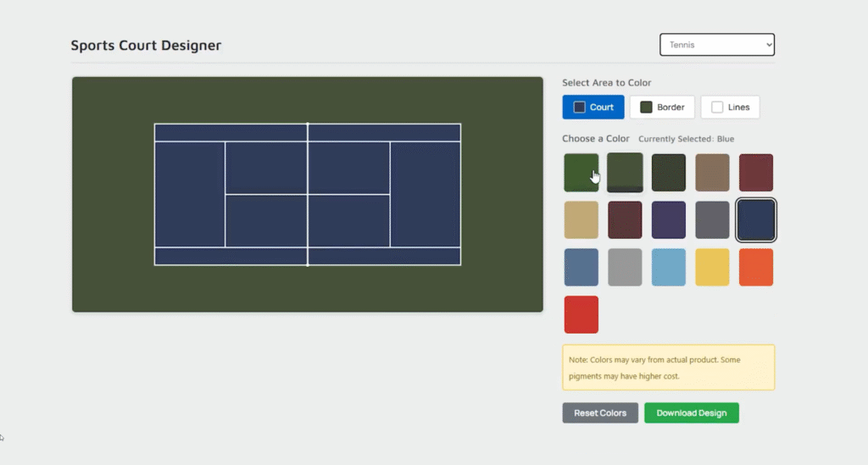Screen dimensions: 868x465
Task: Click the Download Design button
Action: (692, 413)
